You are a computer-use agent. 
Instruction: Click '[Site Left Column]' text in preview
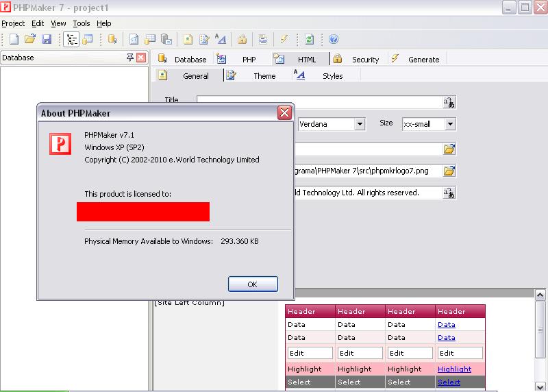(x=189, y=303)
